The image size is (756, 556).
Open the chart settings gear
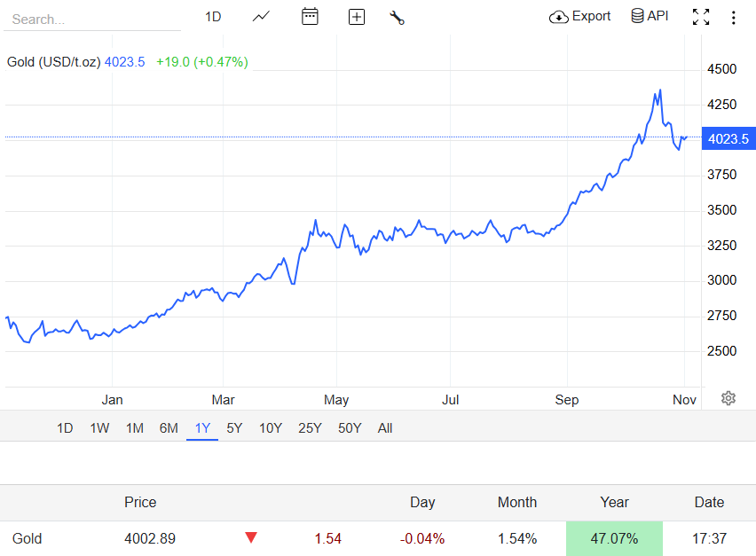[x=729, y=399]
